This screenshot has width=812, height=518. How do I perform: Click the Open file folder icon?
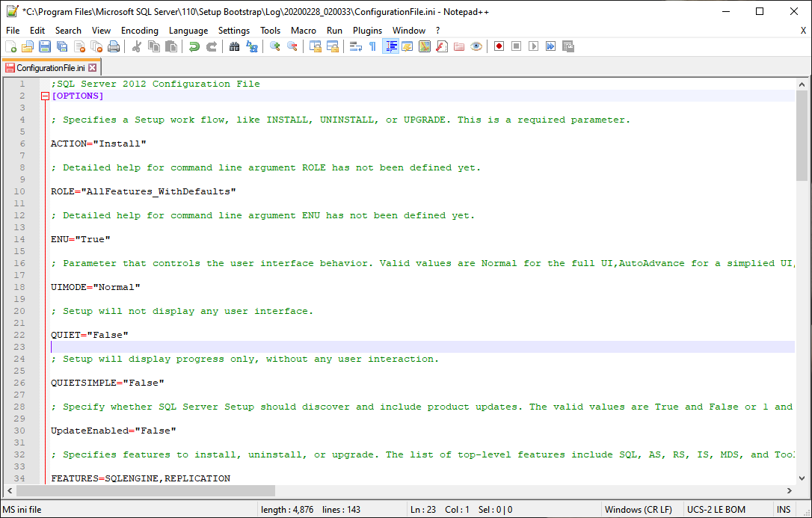tap(28, 46)
